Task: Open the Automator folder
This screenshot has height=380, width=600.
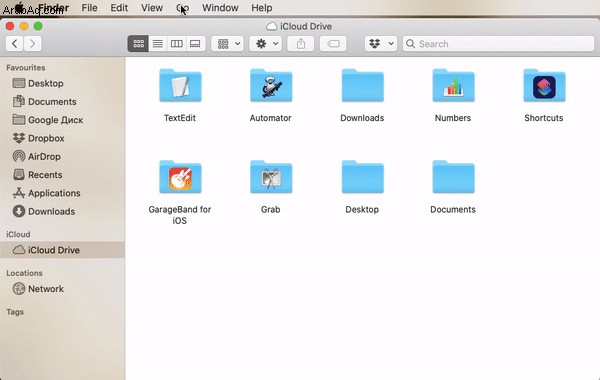Action: 271,86
